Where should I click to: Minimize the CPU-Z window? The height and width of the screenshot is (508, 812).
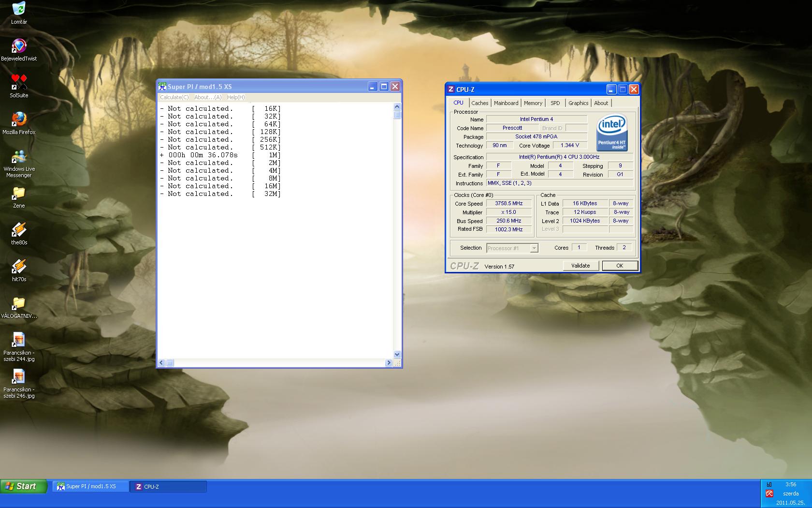point(611,89)
